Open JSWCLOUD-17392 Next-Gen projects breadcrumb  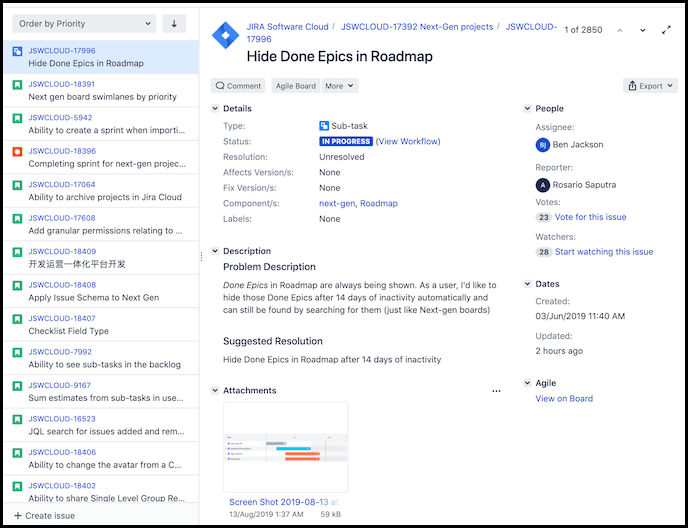click(x=417, y=27)
